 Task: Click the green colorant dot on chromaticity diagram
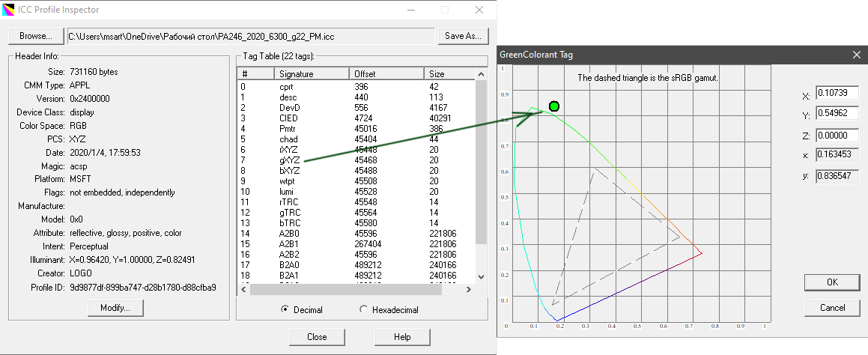(554, 106)
